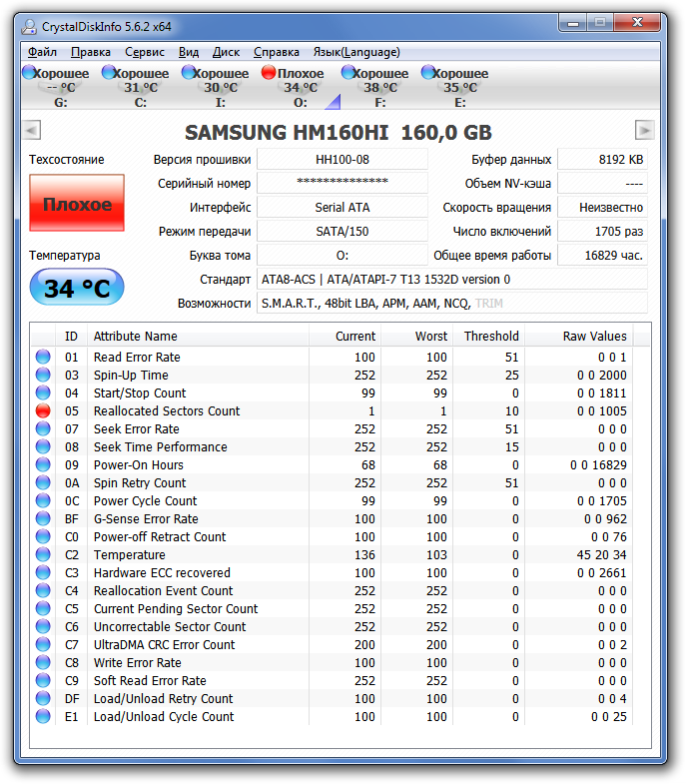
Task: Click red status orb for Reallocated Sectors Count
Action: (43, 410)
